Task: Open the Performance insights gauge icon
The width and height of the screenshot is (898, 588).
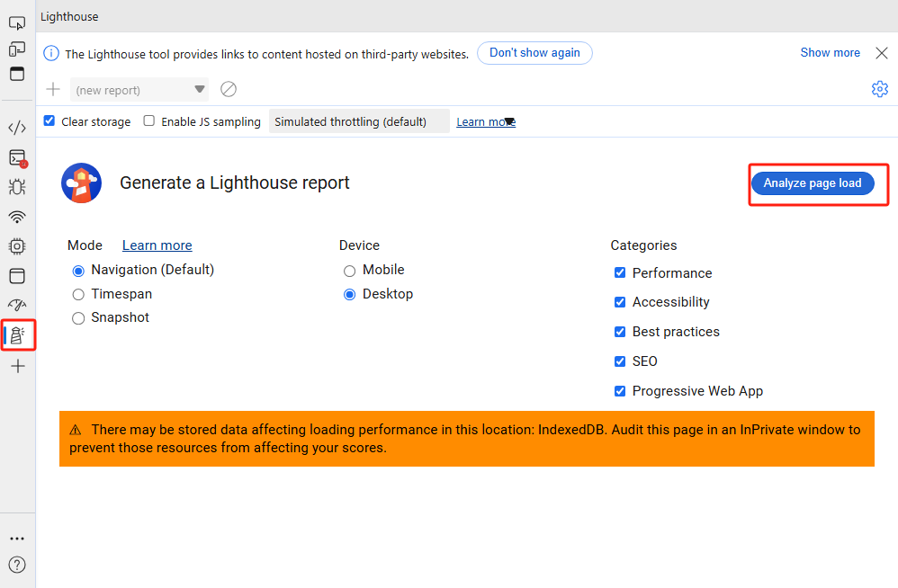Action: tap(17, 305)
